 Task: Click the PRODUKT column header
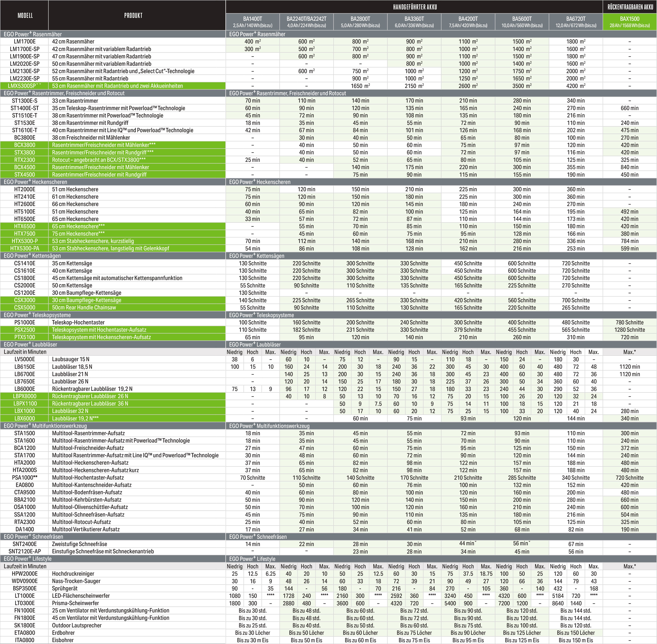click(133, 16)
